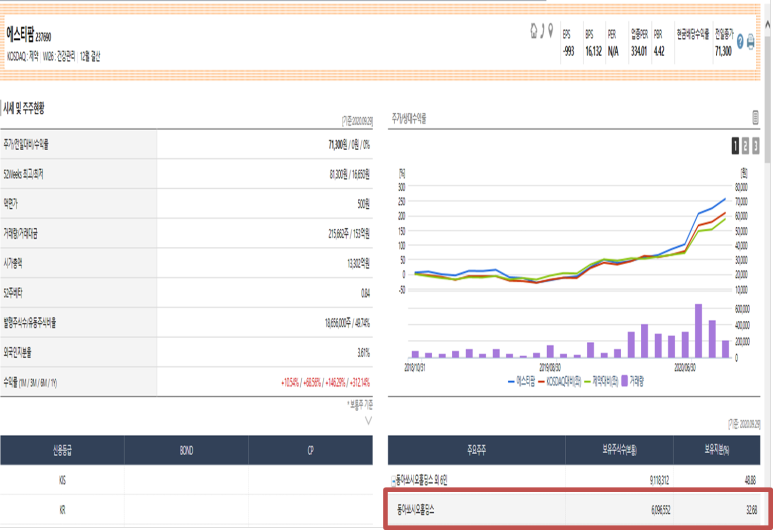
Task: Click the 외국인지분율 row label
Action: (17, 353)
